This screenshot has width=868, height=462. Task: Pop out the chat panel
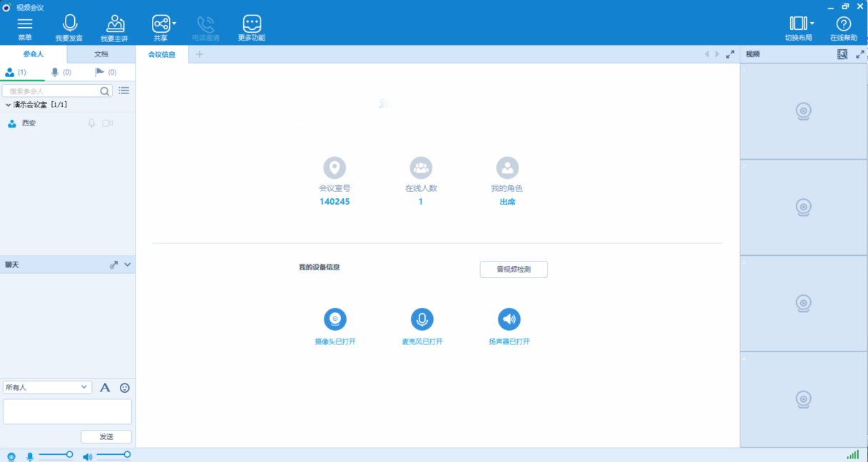click(x=113, y=265)
